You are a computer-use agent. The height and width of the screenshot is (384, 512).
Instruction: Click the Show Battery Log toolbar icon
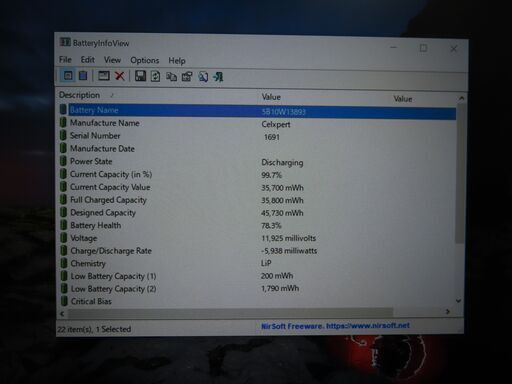coord(83,76)
